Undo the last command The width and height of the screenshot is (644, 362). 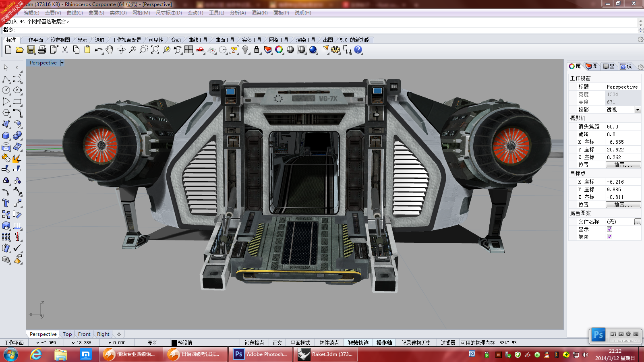pyautogui.click(x=99, y=50)
